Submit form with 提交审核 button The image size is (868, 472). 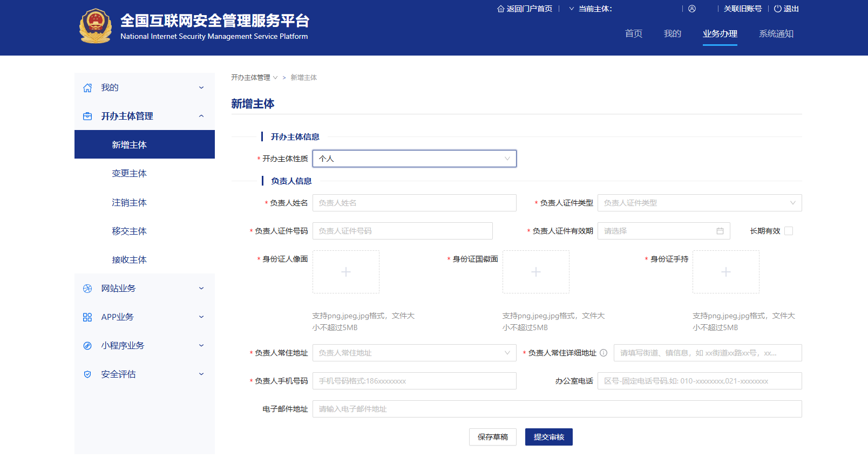point(548,437)
